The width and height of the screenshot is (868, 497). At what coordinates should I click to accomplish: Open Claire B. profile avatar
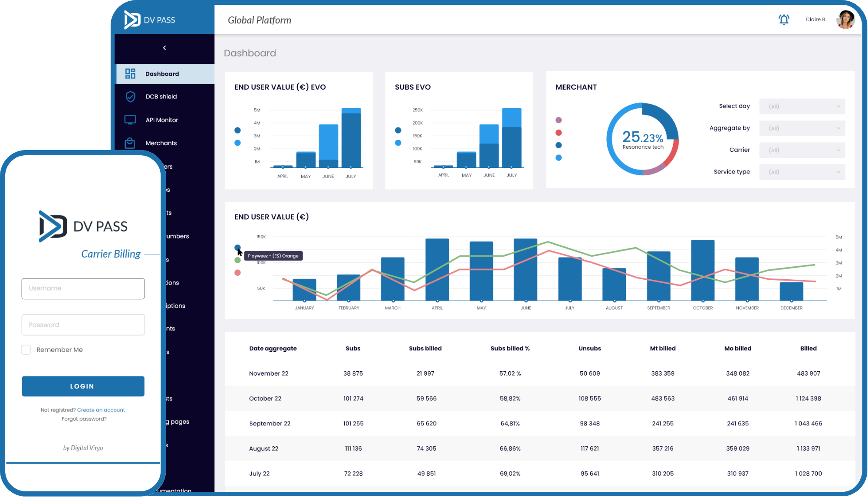pyautogui.click(x=845, y=20)
